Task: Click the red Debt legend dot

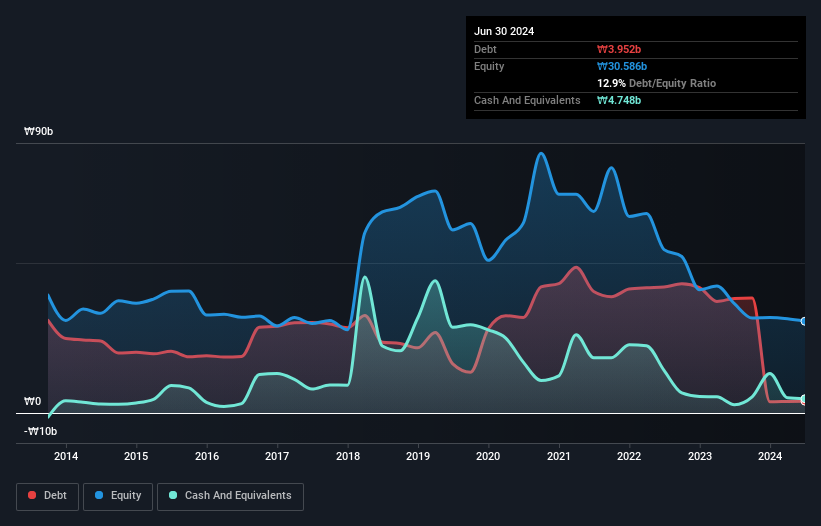Action: pos(33,495)
